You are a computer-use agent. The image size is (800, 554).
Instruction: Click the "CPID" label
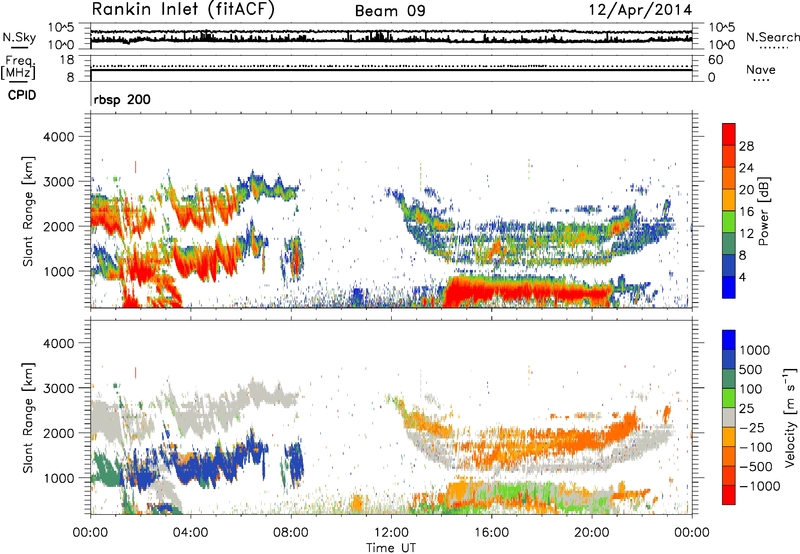[x=22, y=95]
